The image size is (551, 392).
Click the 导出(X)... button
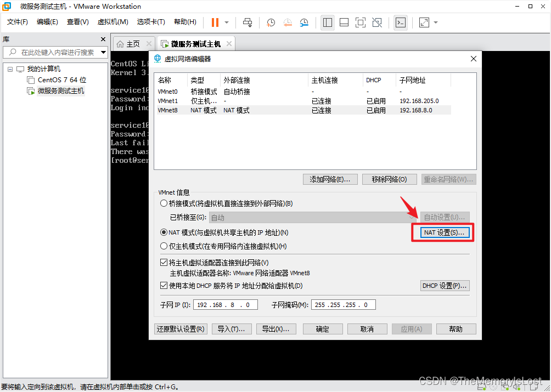coord(276,329)
